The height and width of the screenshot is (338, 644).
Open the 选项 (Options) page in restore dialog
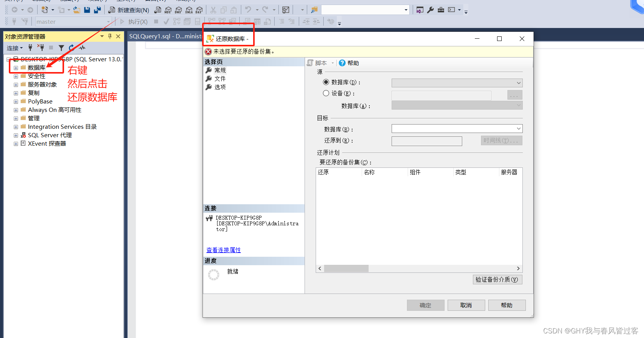click(220, 87)
